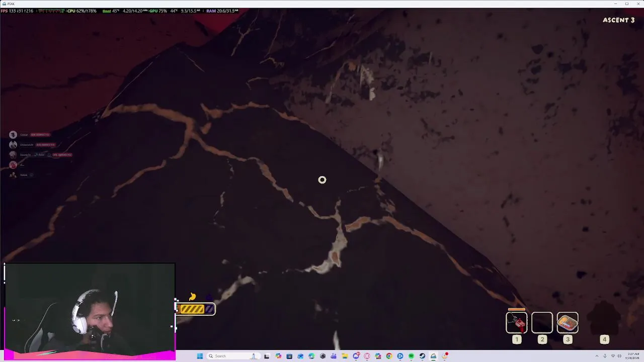Click the CPU usage readout
The width and height of the screenshot is (644, 362).
pos(82,11)
